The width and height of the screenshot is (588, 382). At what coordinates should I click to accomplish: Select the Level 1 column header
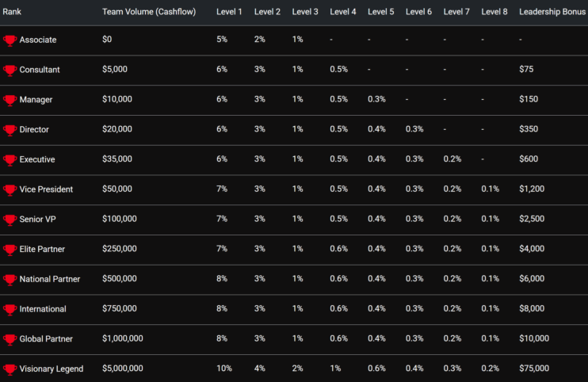[x=229, y=12]
